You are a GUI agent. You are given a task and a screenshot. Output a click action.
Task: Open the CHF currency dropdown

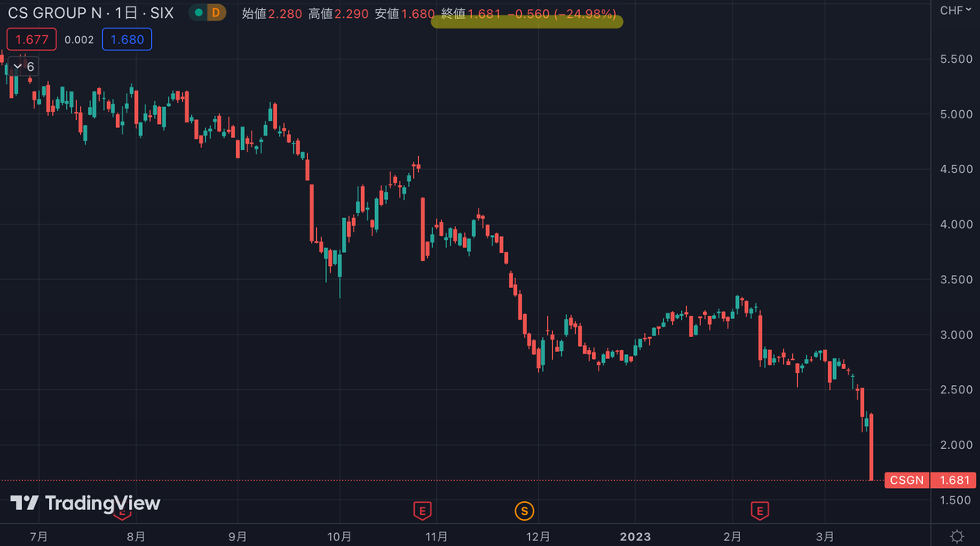coord(955,11)
